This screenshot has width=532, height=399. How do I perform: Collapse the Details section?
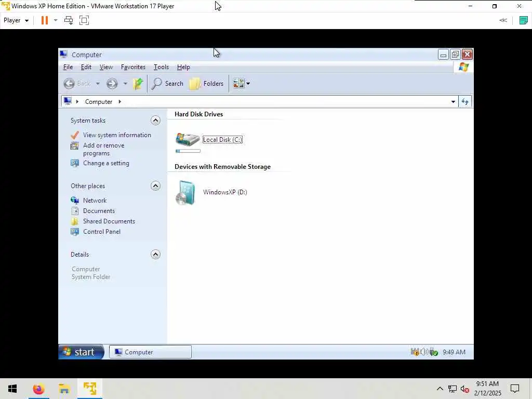coord(155,255)
